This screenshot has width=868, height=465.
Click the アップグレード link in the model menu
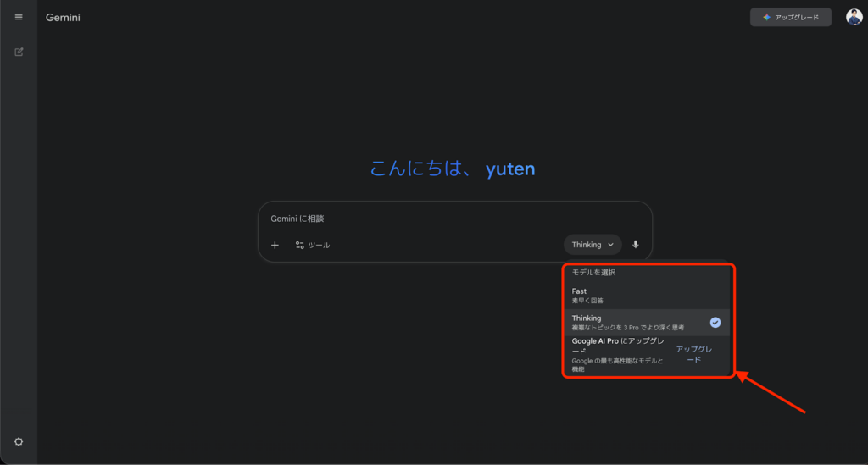(693, 354)
